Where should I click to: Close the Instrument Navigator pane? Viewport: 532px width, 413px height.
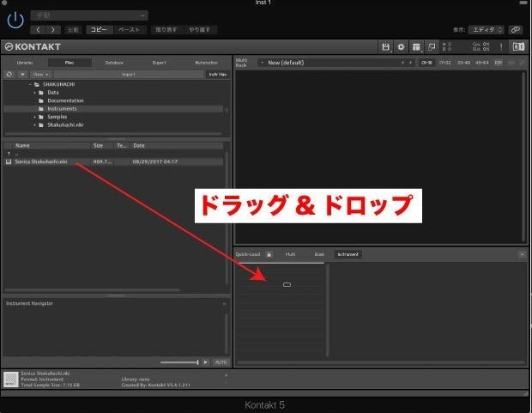click(x=224, y=304)
